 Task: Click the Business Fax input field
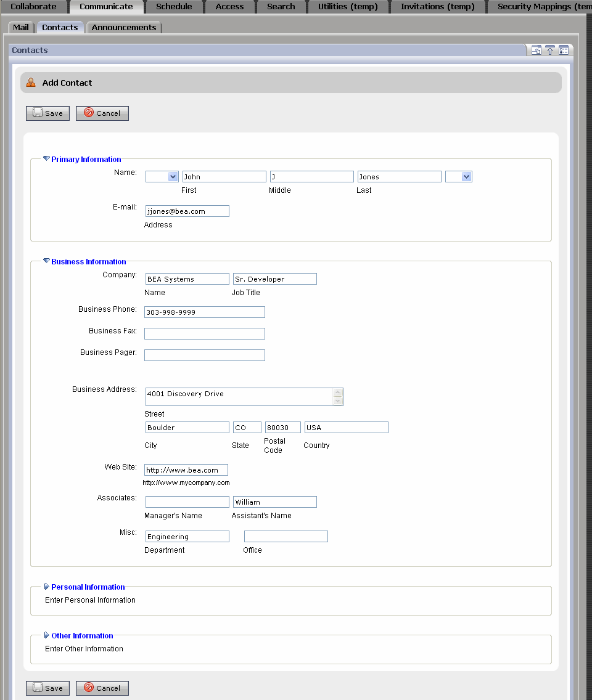[x=204, y=333]
